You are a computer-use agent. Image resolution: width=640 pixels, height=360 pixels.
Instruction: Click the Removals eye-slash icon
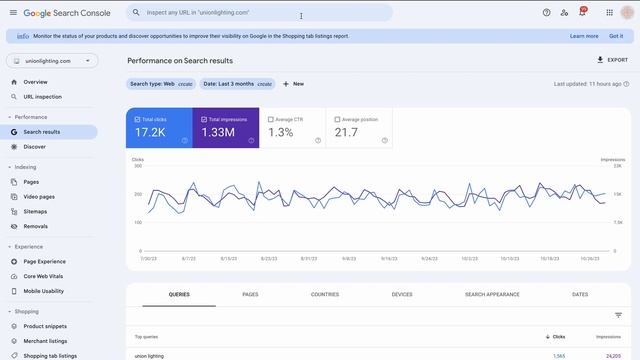[14, 226]
